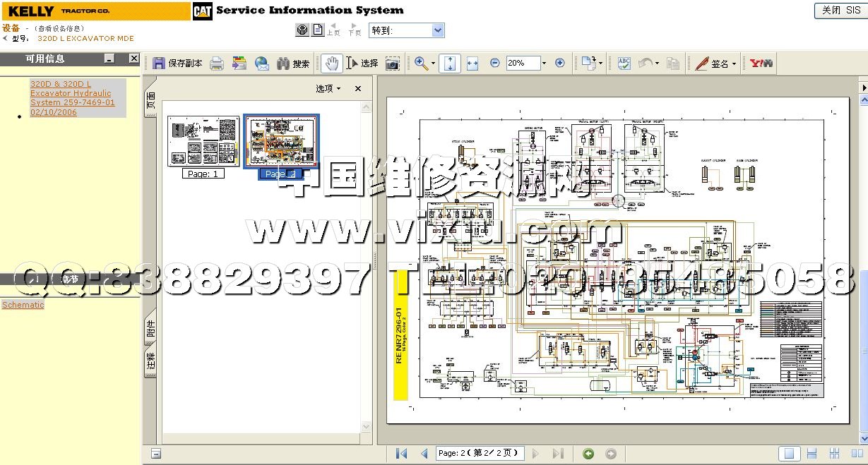Toggle fit width view mode
868x465 pixels.
coord(472,64)
